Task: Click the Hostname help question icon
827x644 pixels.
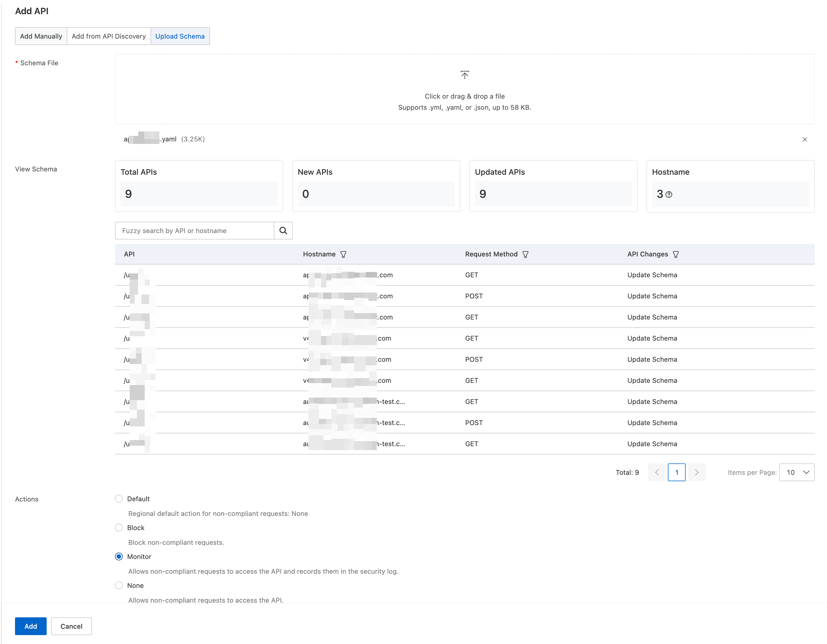Action: tap(669, 194)
